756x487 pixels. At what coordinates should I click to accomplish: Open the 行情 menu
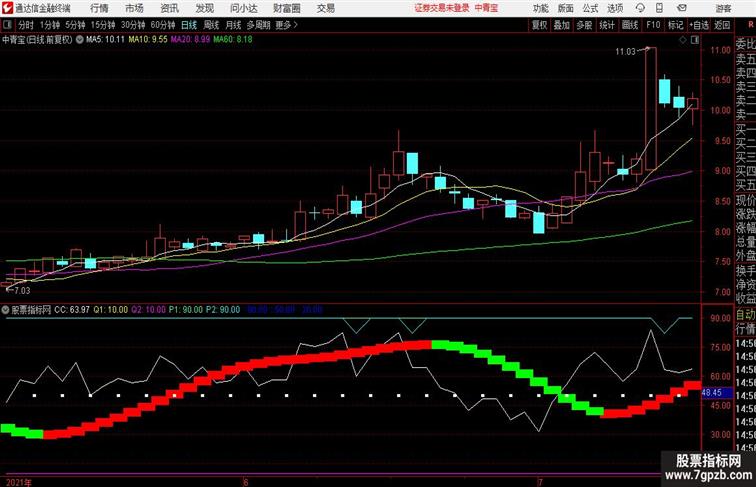(x=99, y=8)
